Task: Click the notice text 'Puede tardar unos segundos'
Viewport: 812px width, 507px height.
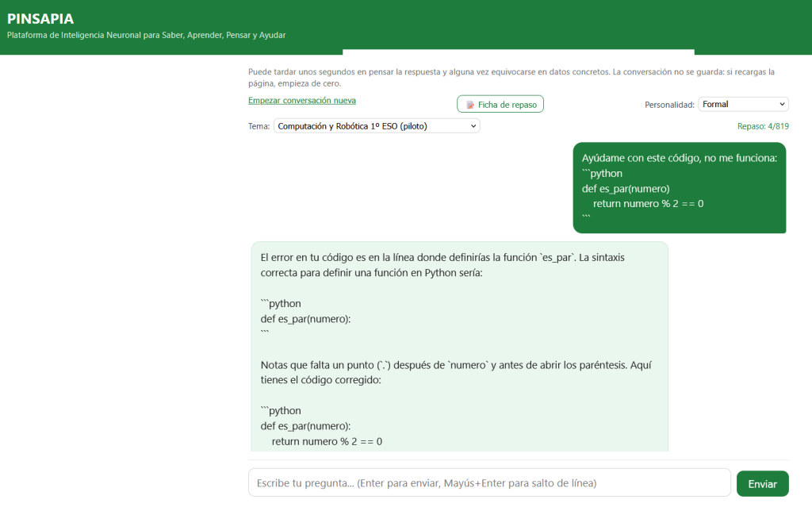Action: [511, 77]
